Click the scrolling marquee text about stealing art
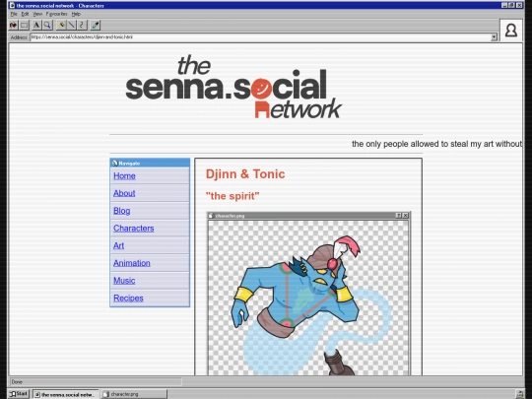532x399 pixels. click(x=437, y=144)
